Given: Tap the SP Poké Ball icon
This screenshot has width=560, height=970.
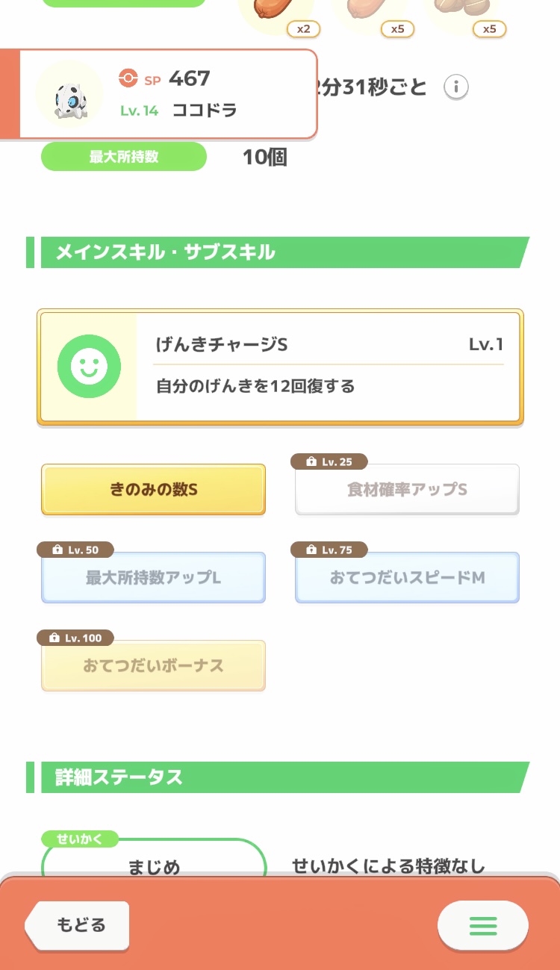Looking at the screenshot, I should click(128, 78).
